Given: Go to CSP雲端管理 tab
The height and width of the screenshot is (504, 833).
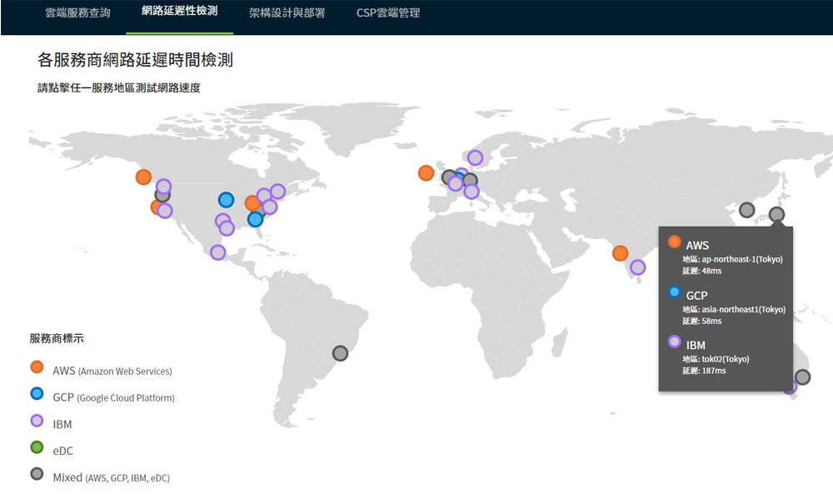Looking at the screenshot, I should point(388,12).
